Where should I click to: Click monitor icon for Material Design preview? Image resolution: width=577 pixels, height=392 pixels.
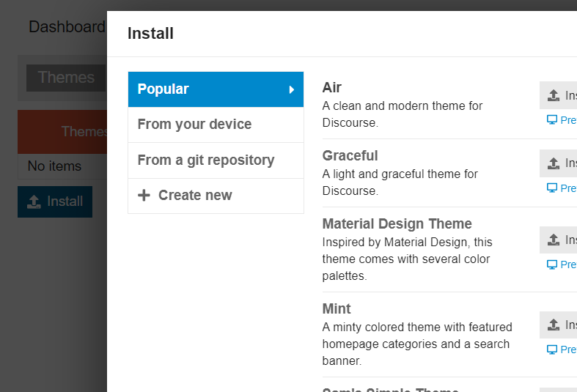pos(552,265)
